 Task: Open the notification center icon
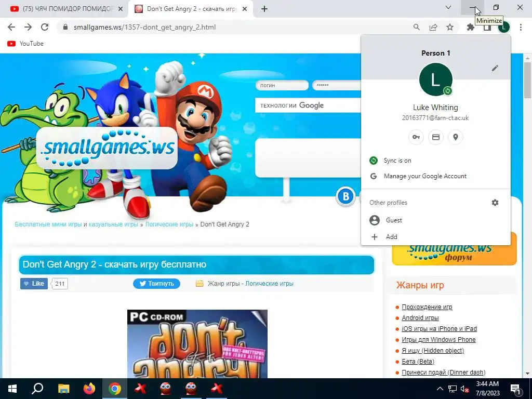point(516,389)
